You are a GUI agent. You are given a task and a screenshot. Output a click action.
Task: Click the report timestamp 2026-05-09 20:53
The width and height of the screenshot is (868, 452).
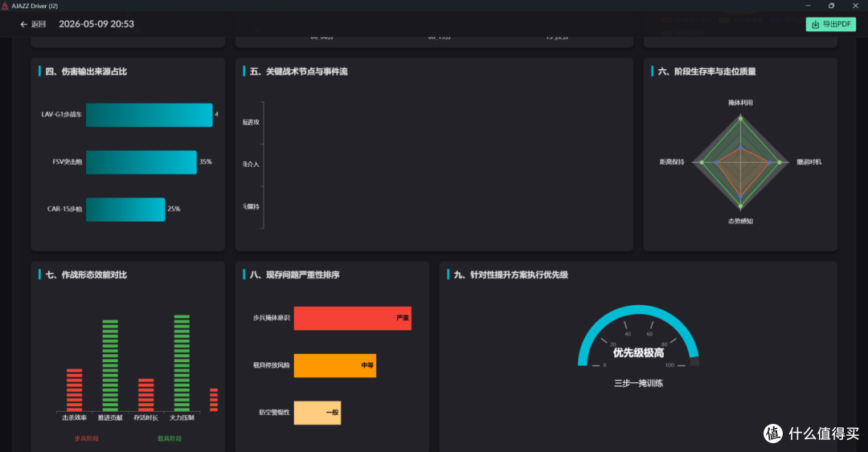tap(96, 24)
